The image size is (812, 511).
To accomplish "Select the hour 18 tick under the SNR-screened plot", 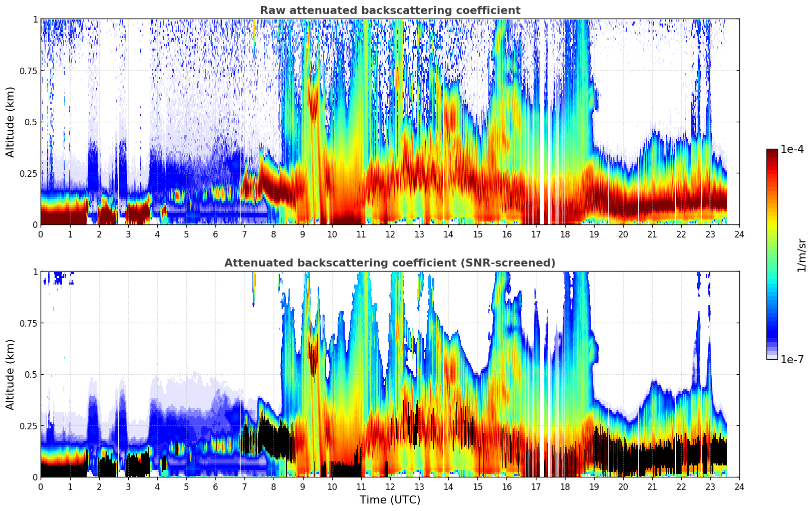I will (x=565, y=486).
